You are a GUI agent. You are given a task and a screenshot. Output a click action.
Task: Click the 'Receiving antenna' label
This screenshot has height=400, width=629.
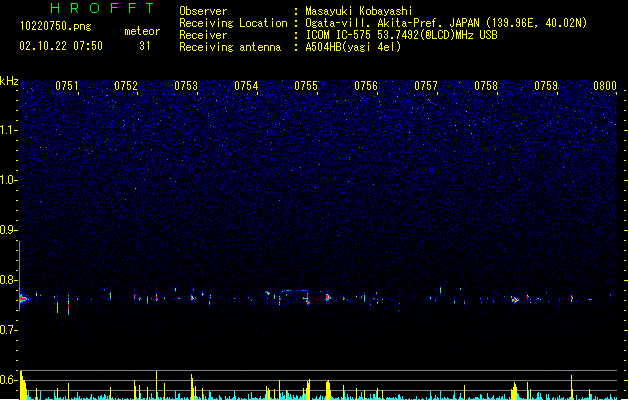230,47
